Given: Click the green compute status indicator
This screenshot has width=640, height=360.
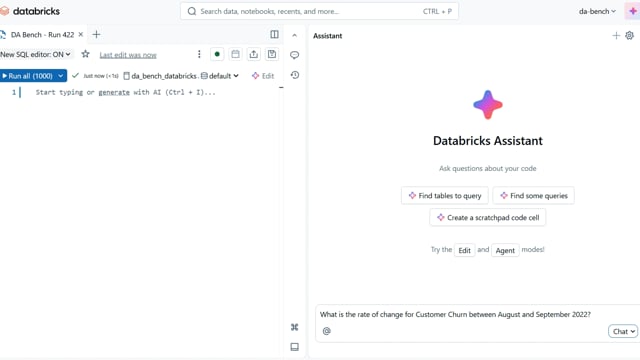Looking at the screenshot, I should [x=217, y=54].
